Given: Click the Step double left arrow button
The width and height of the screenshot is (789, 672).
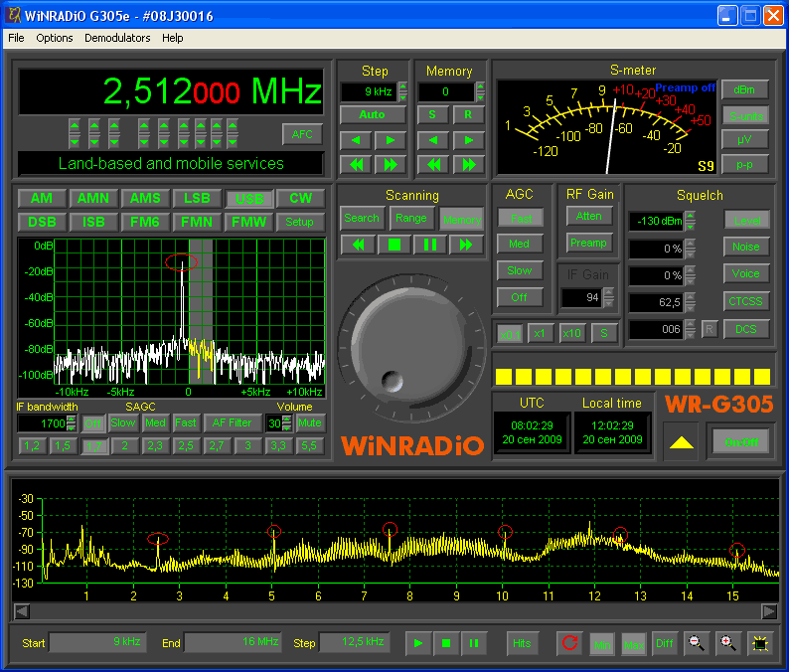Looking at the screenshot, I should (x=356, y=165).
